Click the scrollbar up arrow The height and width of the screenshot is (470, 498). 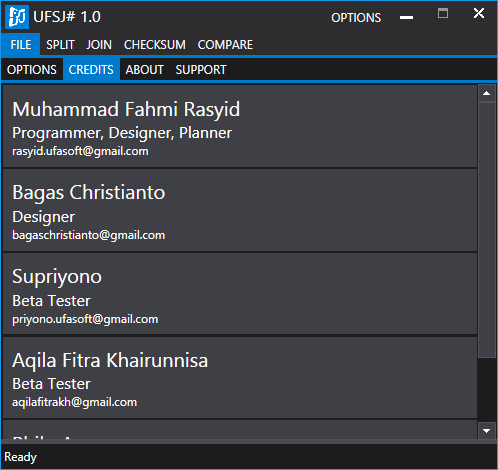pos(486,93)
